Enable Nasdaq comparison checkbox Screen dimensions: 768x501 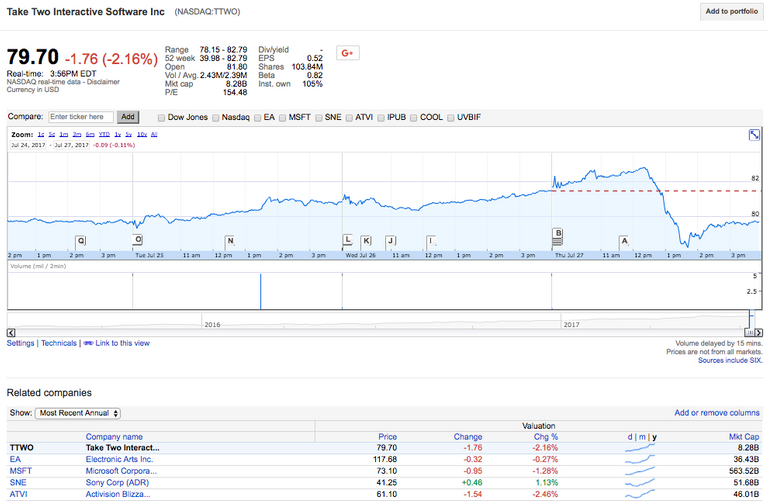point(216,118)
